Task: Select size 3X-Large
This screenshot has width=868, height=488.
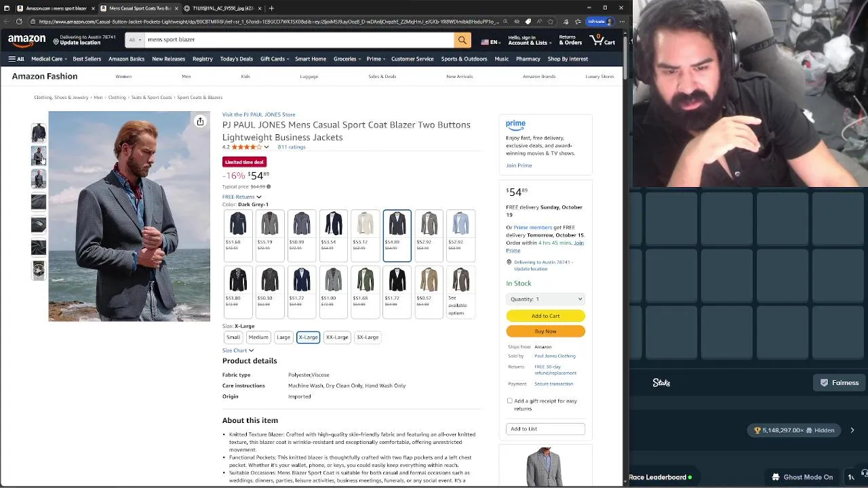Action: point(368,337)
